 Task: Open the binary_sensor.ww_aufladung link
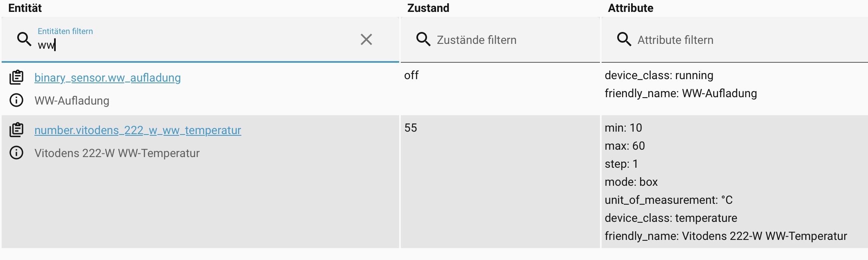[107, 78]
